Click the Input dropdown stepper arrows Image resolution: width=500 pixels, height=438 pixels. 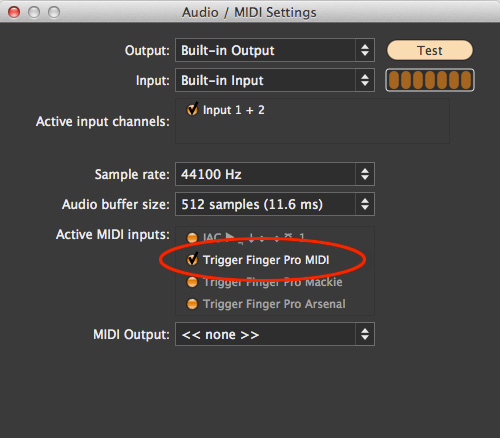(x=365, y=80)
